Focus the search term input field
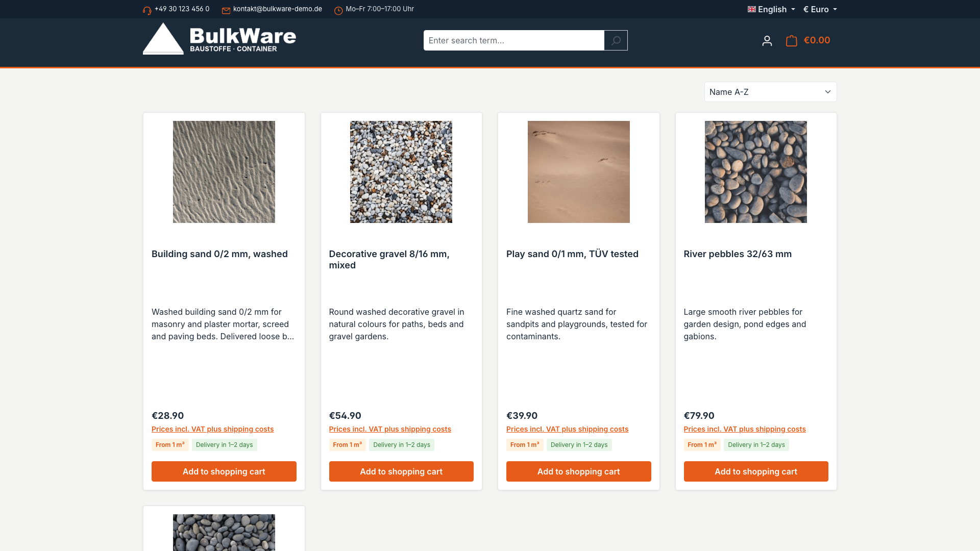Viewport: 980px width, 551px height. pyautogui.click(x=513, y=40)
